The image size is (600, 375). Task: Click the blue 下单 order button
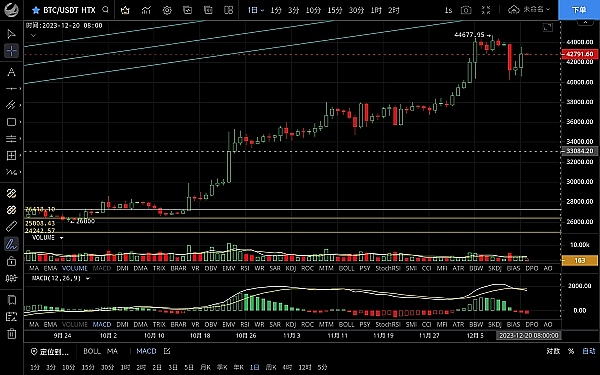579,10
